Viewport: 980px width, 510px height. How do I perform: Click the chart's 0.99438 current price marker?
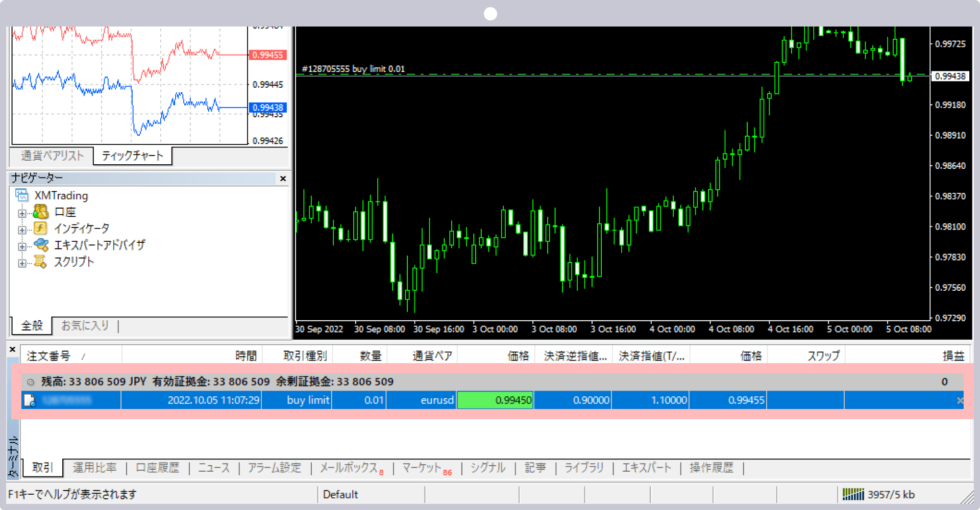950,76
